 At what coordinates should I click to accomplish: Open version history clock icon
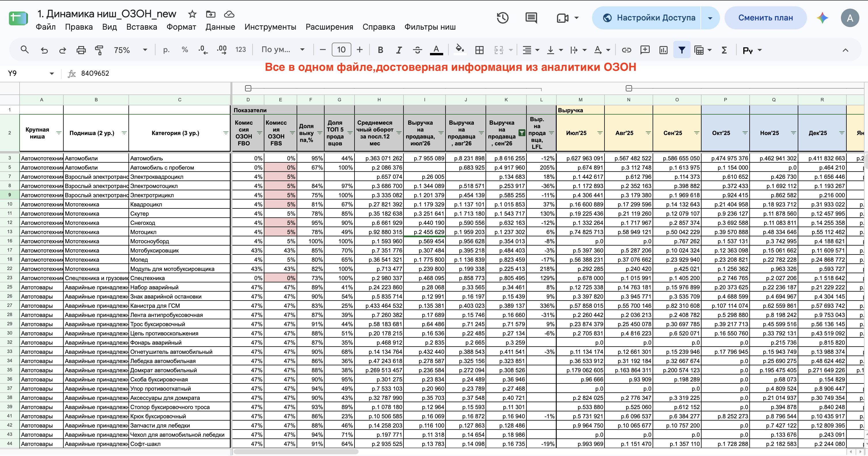[x=503, y=18]
